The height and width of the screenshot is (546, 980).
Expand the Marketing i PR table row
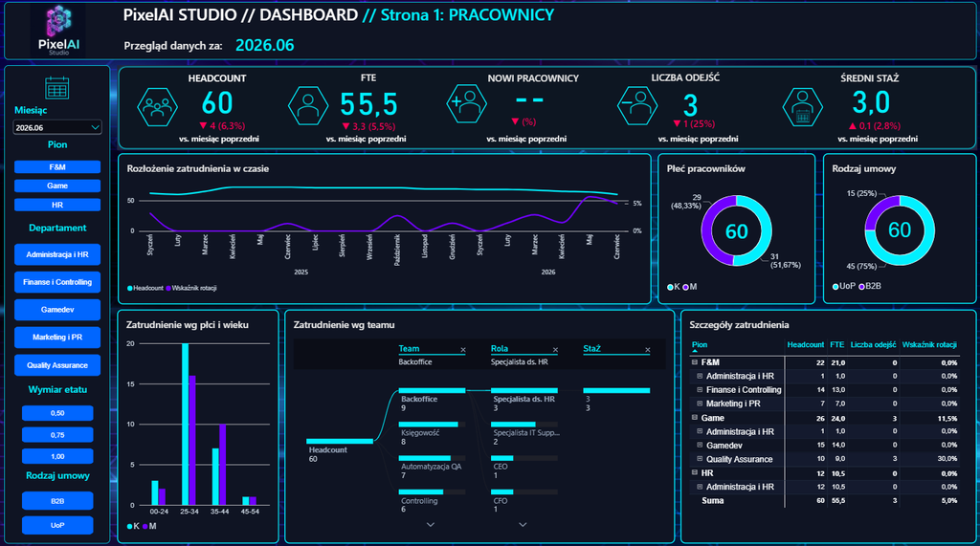point(700,404)
